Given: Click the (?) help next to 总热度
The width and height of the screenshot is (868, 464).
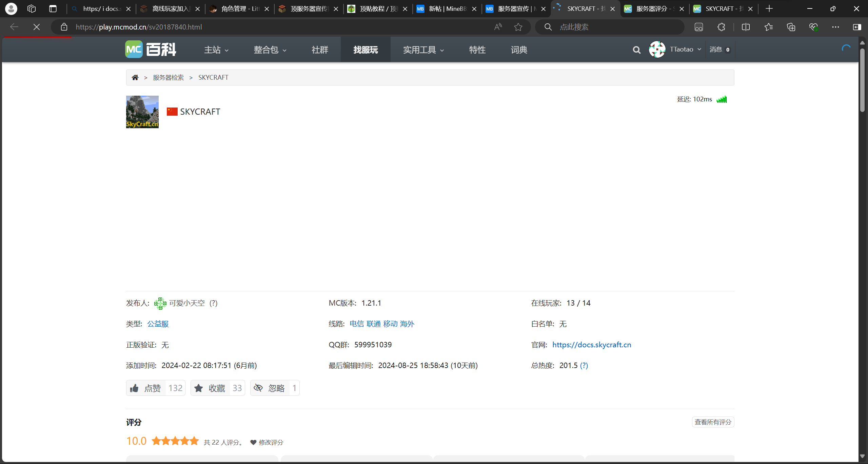Looking at the screenshot, I should (584, 366).
